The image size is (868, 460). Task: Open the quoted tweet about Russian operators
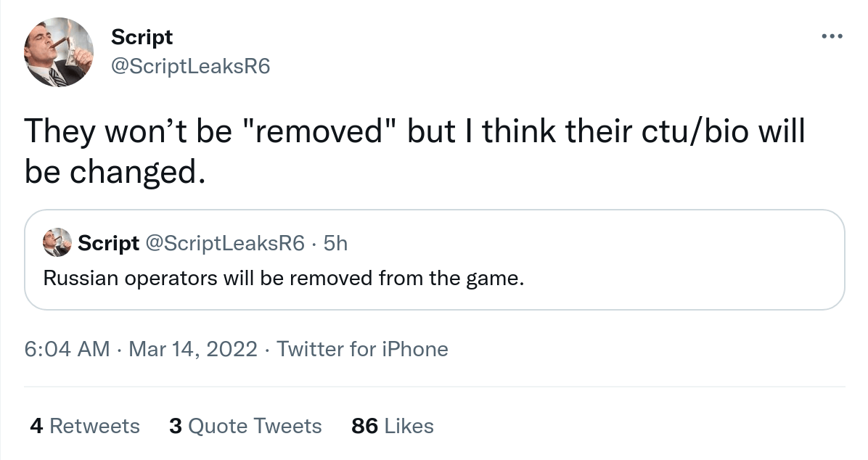pos(283,279)
